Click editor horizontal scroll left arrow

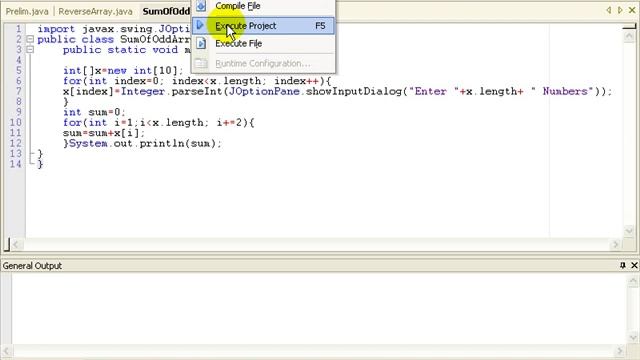click(16, 244)
